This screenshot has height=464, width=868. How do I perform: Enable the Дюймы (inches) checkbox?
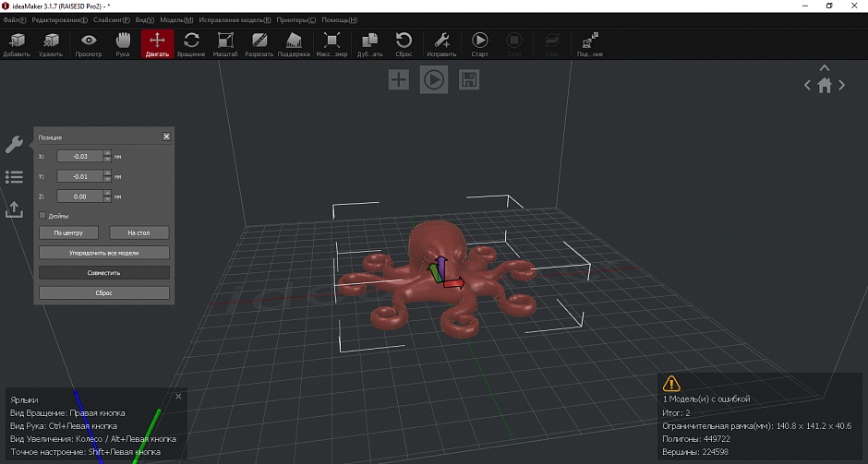coord(42,215)
